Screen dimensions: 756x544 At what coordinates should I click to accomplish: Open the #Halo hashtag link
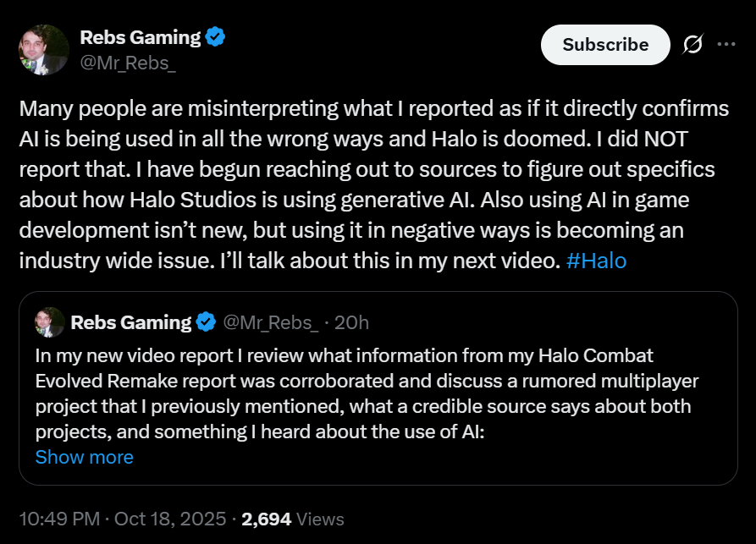596,261
